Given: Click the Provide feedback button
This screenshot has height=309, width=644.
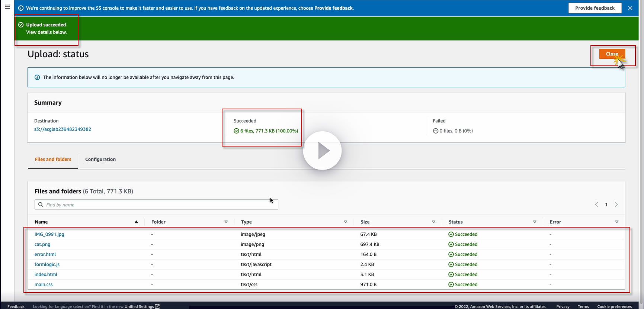Looking at the screenshot, I should tap(595, 8).
